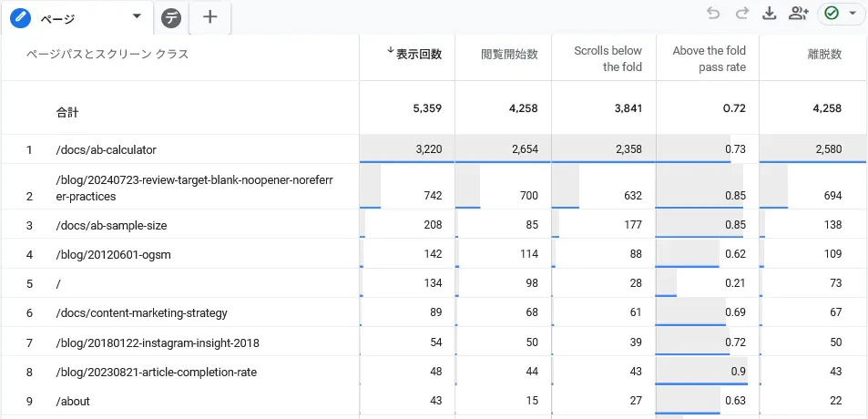The height and width of the screenshot is (419, 868).
Task: Switch to the second exploration tab
Action: (169, 17)
